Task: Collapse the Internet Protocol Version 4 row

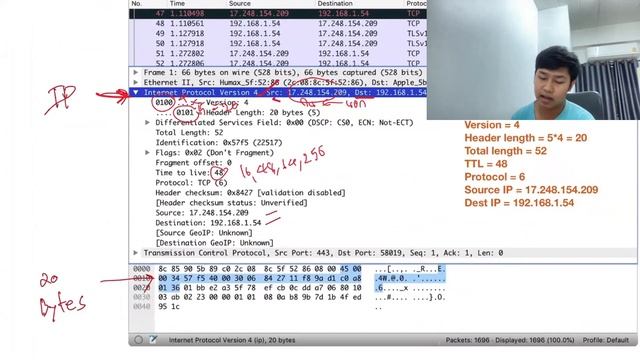Action: (x=136, y=92)
